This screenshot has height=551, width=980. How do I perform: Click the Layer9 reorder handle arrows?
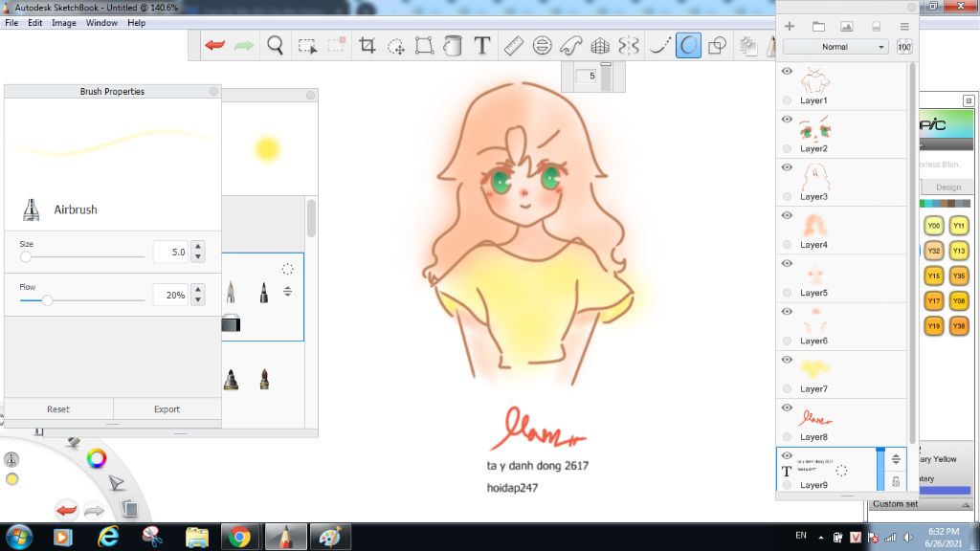tap(896, 459)
